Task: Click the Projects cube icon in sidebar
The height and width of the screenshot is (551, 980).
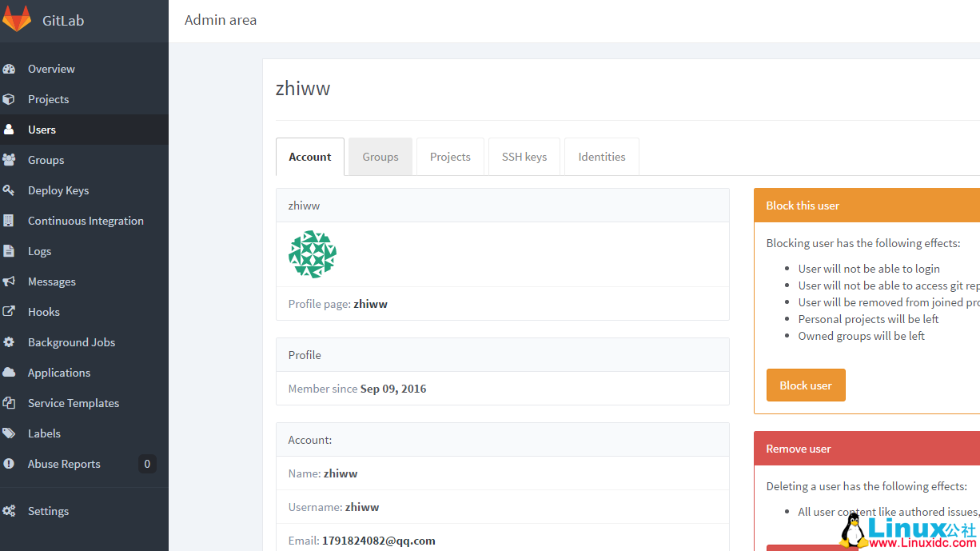Action: [x=9, y=99]
